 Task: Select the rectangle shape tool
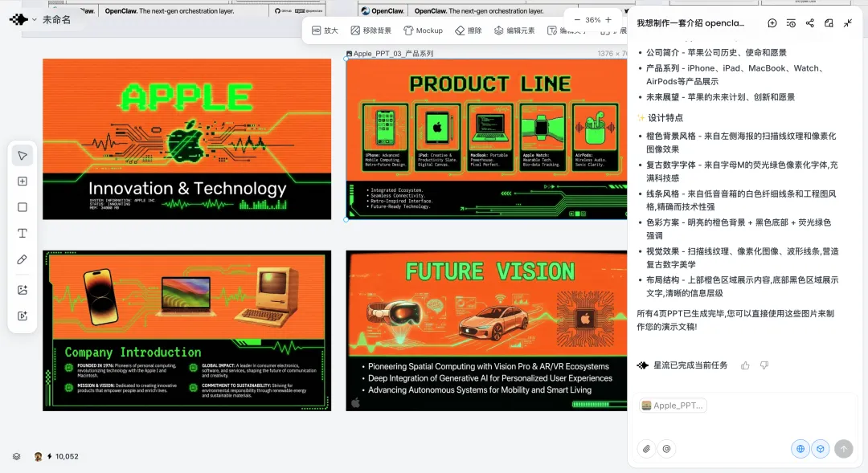pos(23,207)
